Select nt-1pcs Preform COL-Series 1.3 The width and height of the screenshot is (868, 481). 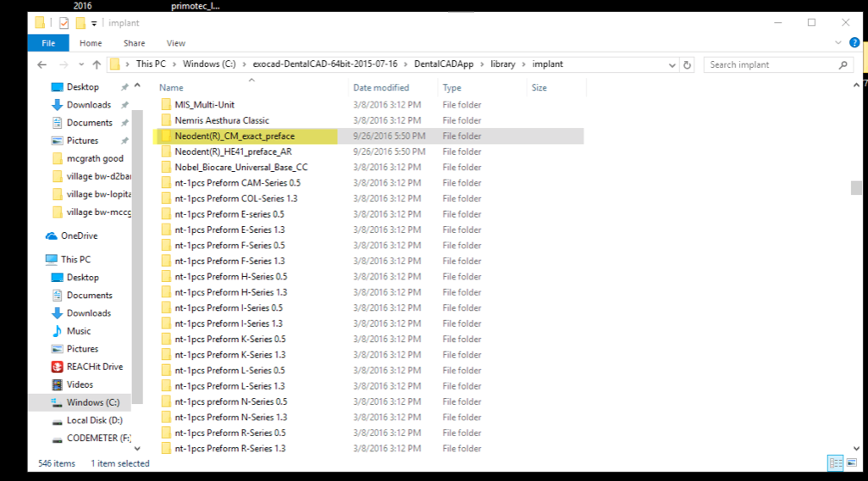pyautogui.click(x=235, y=198)
